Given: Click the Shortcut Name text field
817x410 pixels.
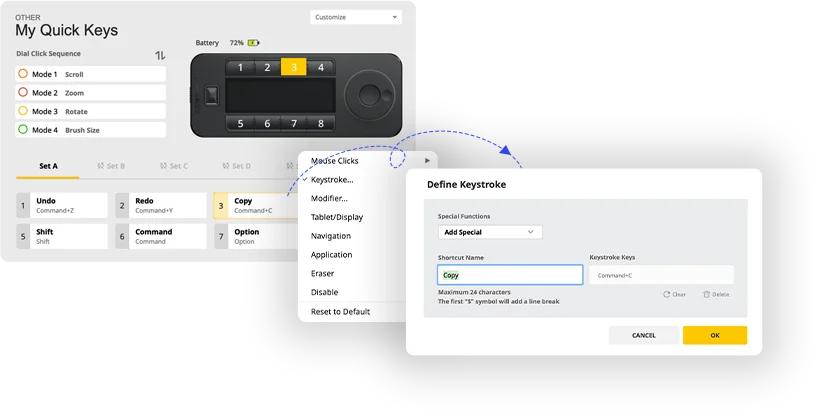Looking at the screenshot, I should tap(510, 275).
